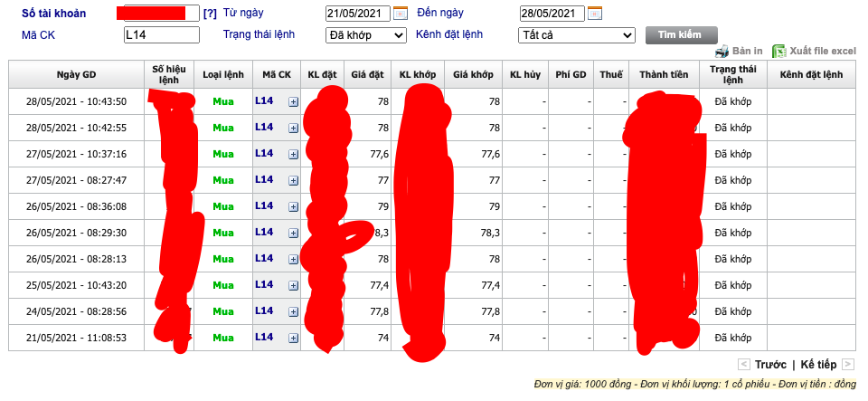Click the Kênh đặt lệnh column header
The image size is (868, 401).
coord(811,74)
